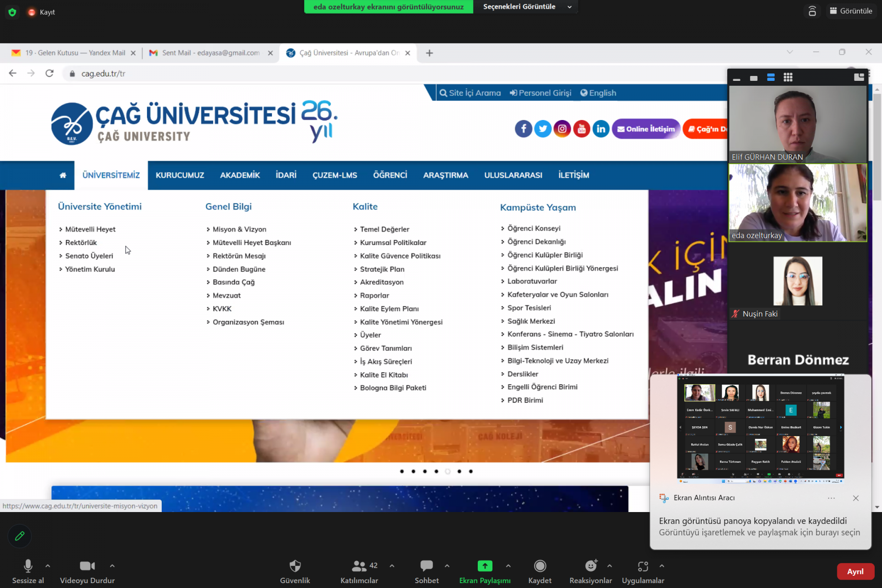Open KURUCUMUZ menu

180,175
